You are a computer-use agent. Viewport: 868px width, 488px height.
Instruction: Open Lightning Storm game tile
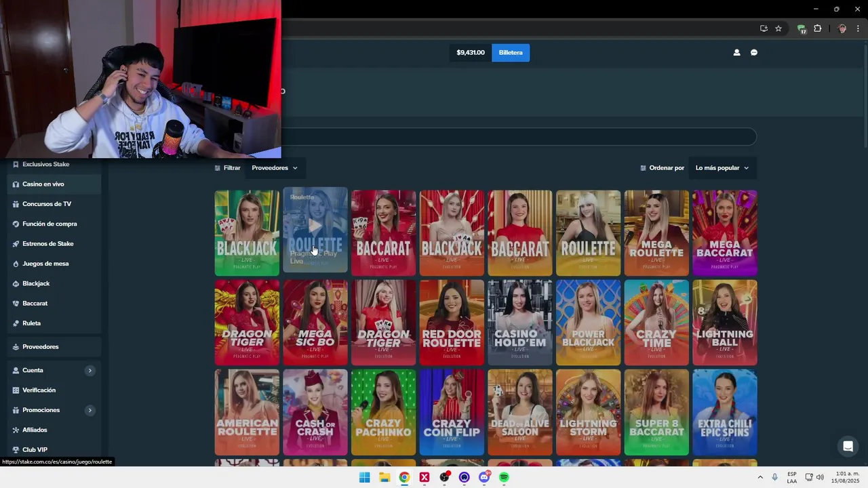[588, 412]
